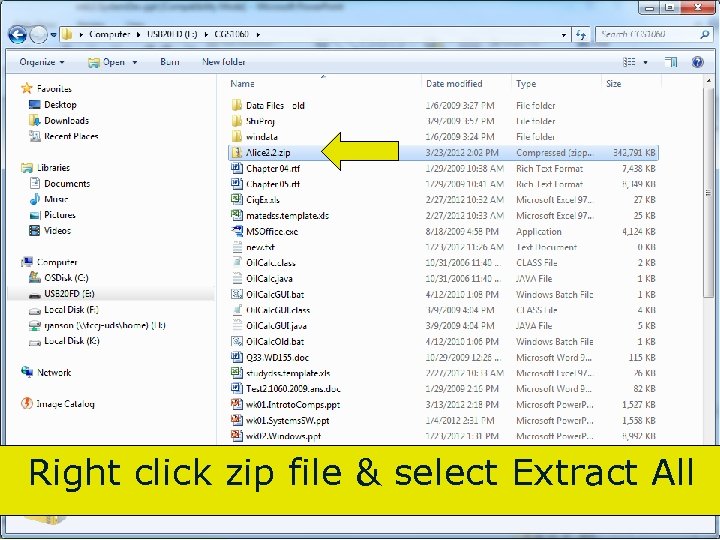720x540 pixels.
Task: Select the MSOffice.exe application icon
Action: (x=236, y=231)
